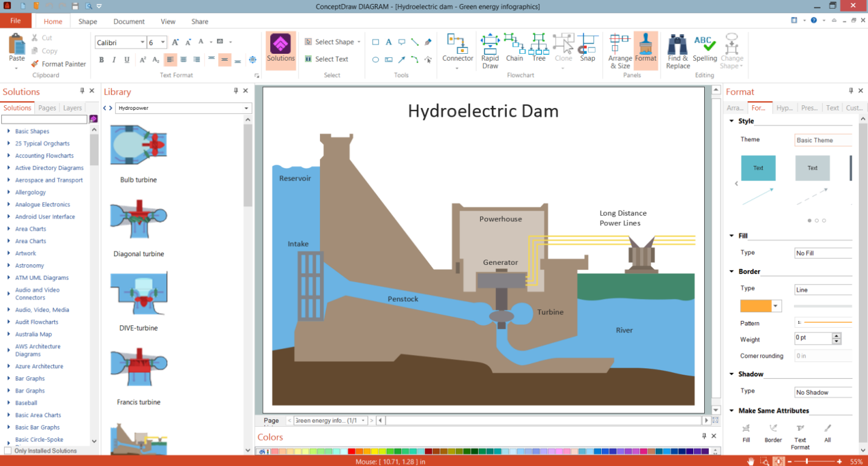Click the Cut command
The image size is (868, 466).
pyautogui.click(x=42, y=38)
